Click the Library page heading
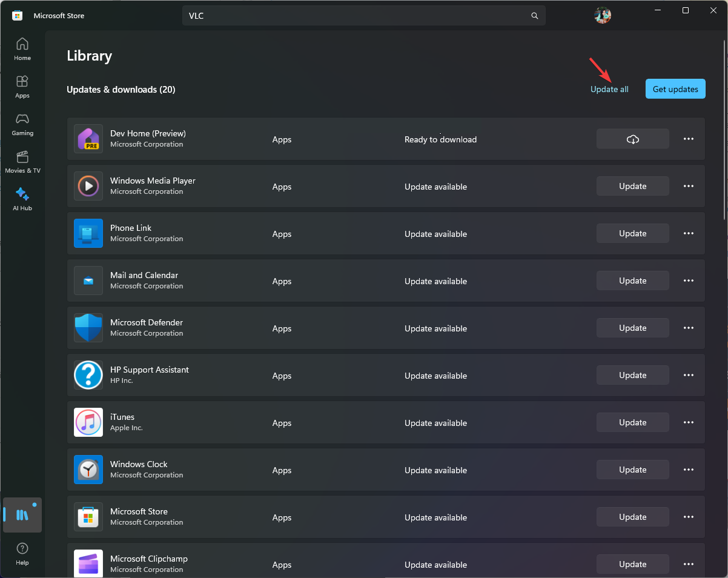This screenshot has width=728, height=578. 89,56
